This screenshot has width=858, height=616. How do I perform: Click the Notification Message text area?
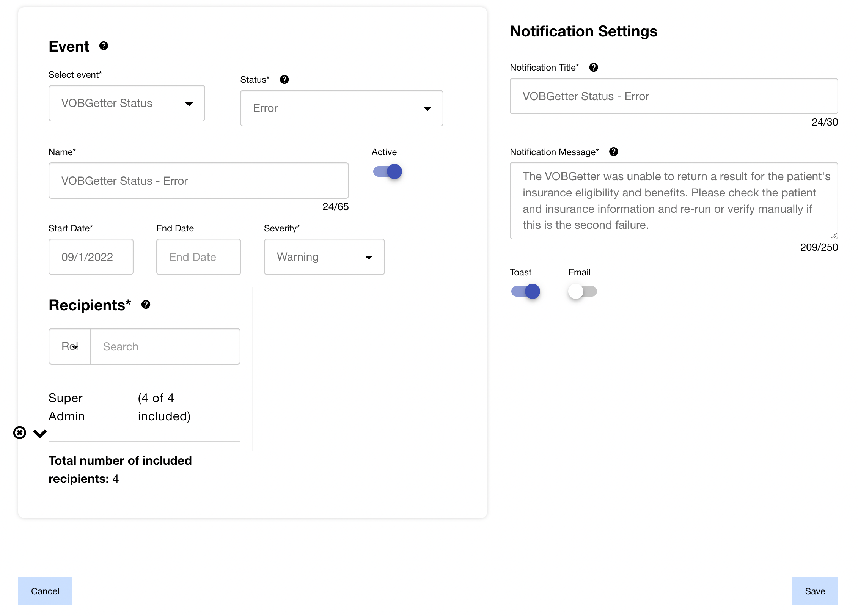click(674, 201)
